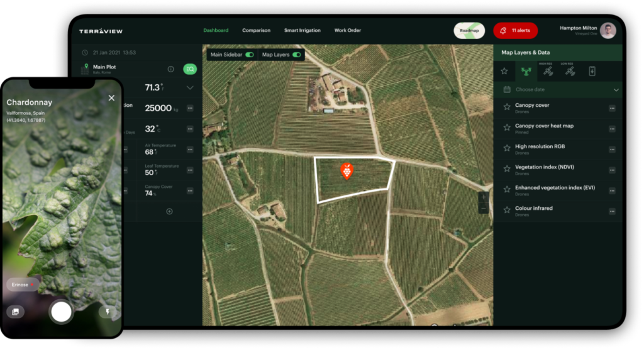Turn off the Main Sidebar toggle
Image resolution: width=644 pixels, height=350 pixels.
pos(250,55)
